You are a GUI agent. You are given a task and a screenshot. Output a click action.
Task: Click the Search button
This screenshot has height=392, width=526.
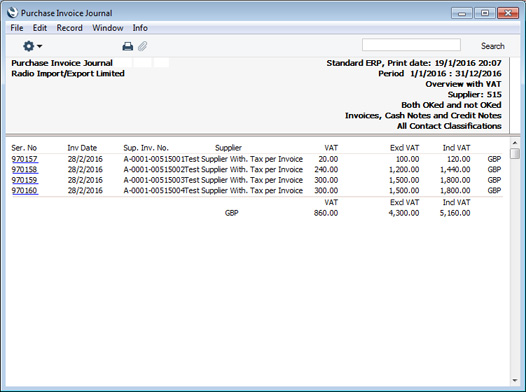click(492, 46)
